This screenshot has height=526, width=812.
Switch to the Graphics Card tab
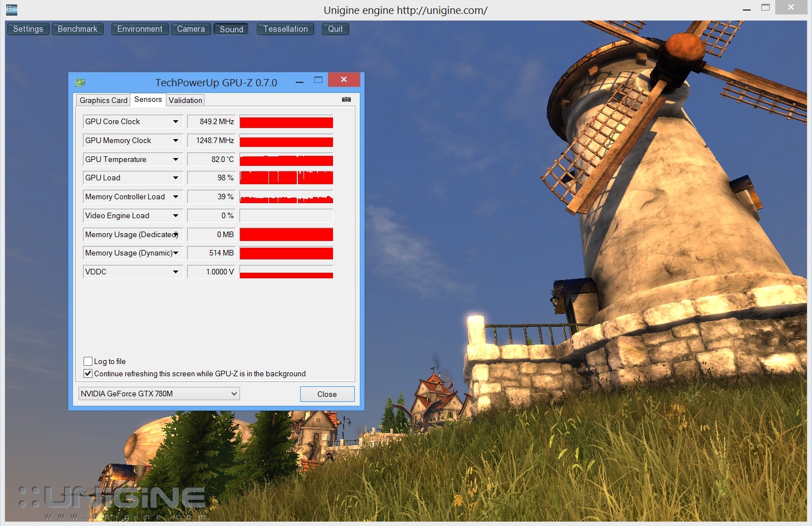103,100
